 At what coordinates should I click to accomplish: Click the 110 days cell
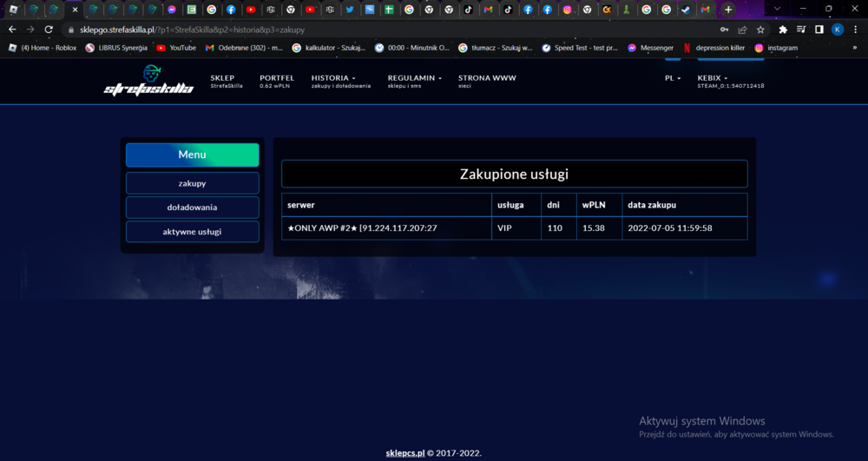(x=558, y=228)
